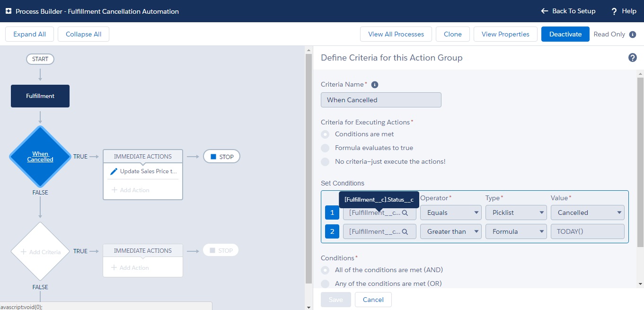Click the Cancel button
This screenshot has height=310, width=644.
point(373,300)
